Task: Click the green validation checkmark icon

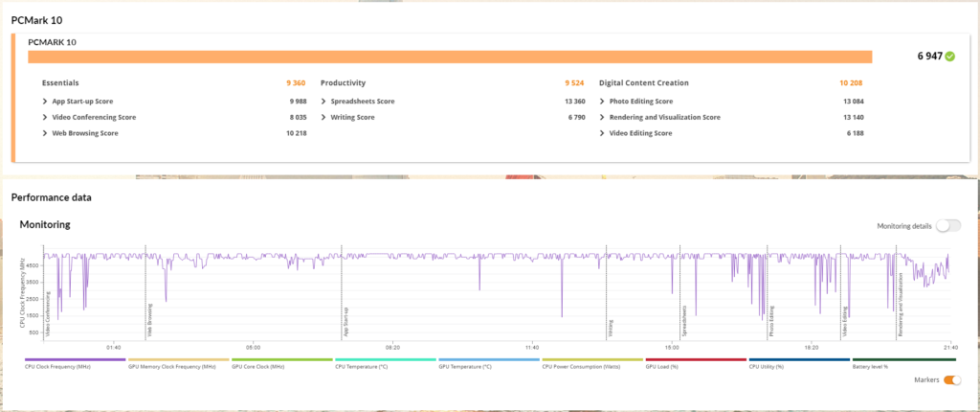Action: (949, 57)
